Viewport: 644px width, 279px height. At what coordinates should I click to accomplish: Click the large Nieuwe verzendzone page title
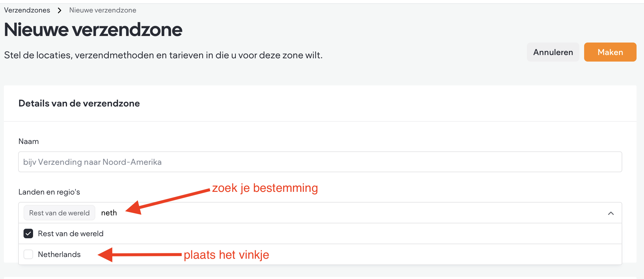pos(93,30)
